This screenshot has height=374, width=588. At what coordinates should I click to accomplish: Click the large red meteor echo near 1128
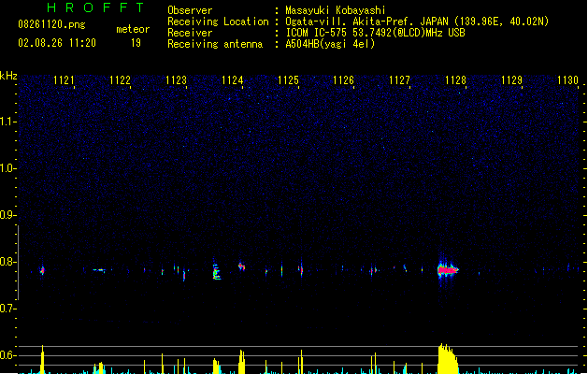[448, 269]
